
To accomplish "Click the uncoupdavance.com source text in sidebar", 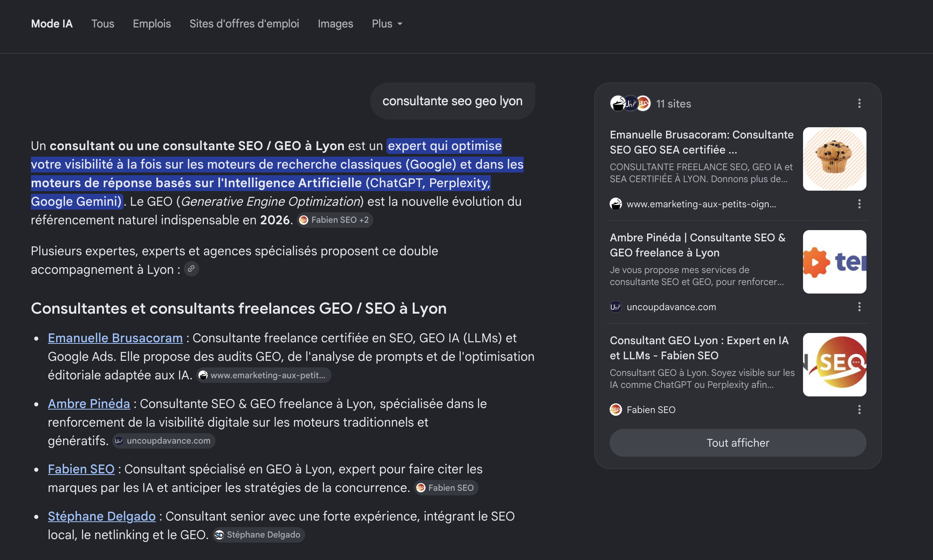I will 671,307.
